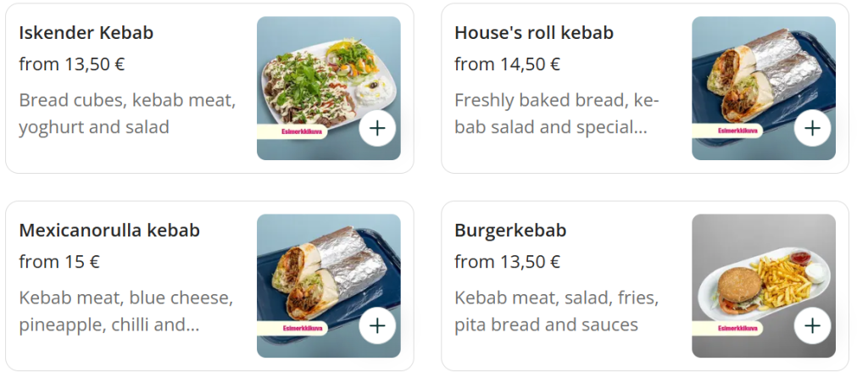Expand truncated House's roll kebab description
This screenshot has width=868, height=378.
pyautogui.click(x=556, y=114)
